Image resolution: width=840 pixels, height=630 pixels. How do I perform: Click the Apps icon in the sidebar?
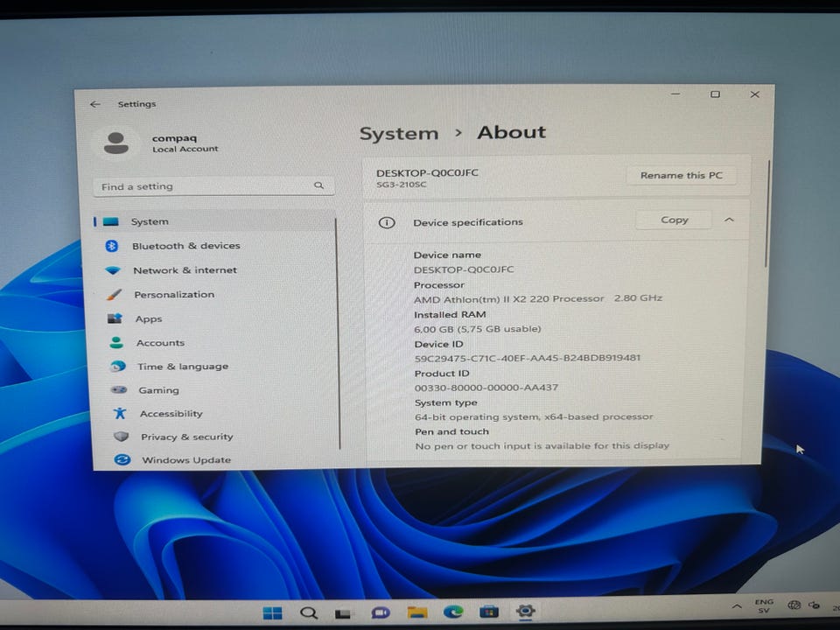pos(115,318)
